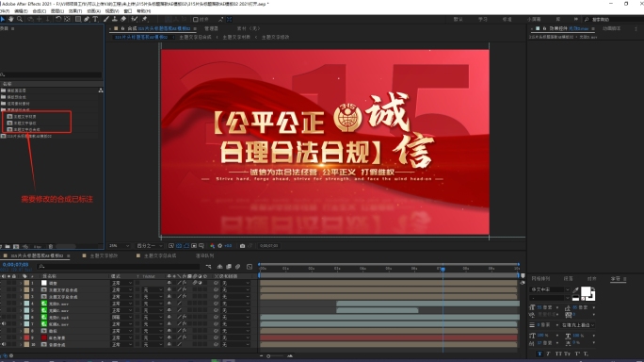The width and height of the screenshot is (644, 362).
Task: Select the Horizontal Type tool
Action: (95, 20)
